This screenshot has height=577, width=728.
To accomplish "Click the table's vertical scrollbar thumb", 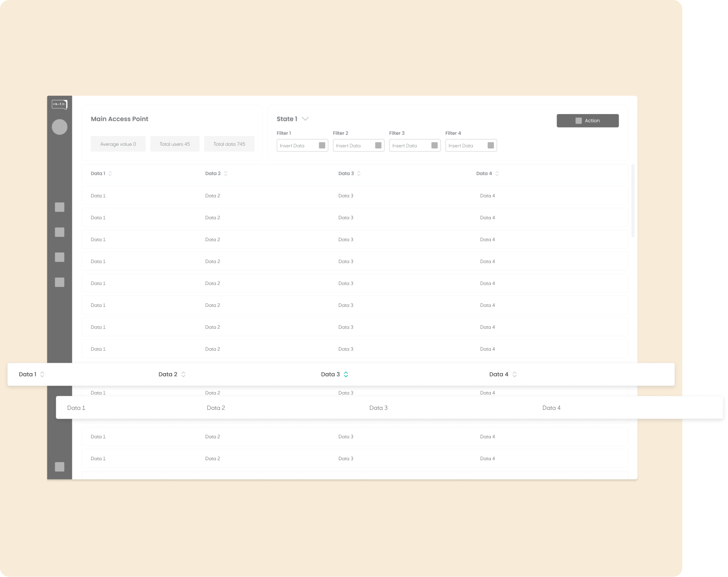I will tap(633, 201).
